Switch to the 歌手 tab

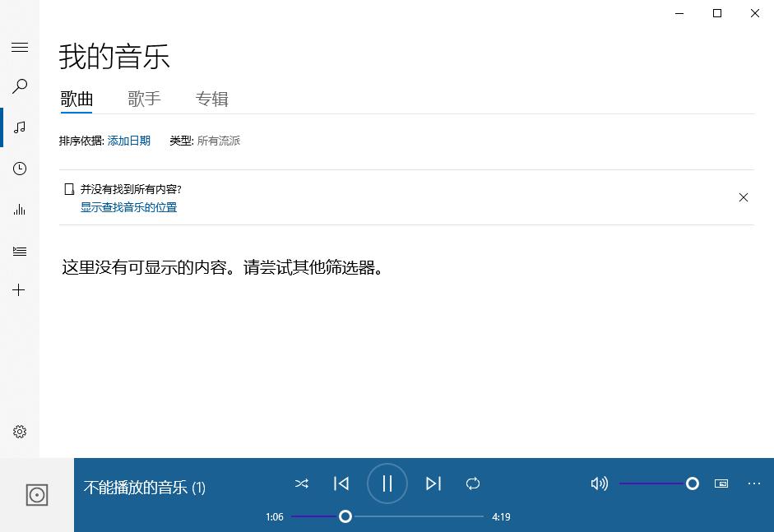(144, 99)
